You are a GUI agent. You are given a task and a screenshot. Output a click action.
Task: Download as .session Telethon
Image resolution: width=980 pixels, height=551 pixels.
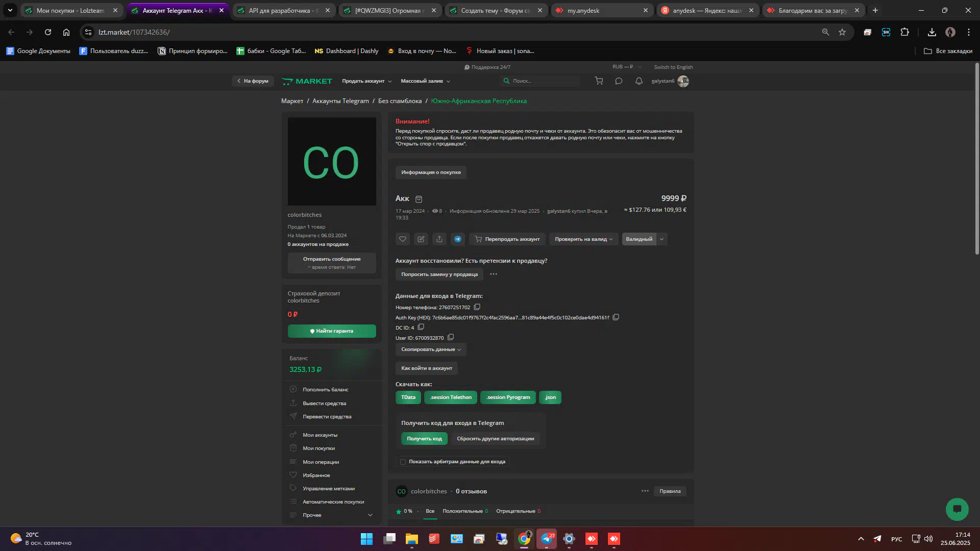451,397
